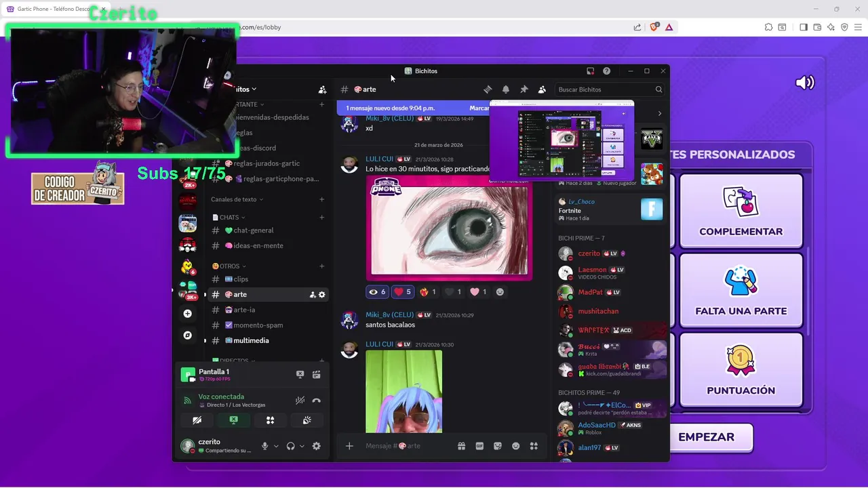Toggle noise suppression icon in voice panel
The height and width of the screenshot is (488, 868).
[300, 401]
